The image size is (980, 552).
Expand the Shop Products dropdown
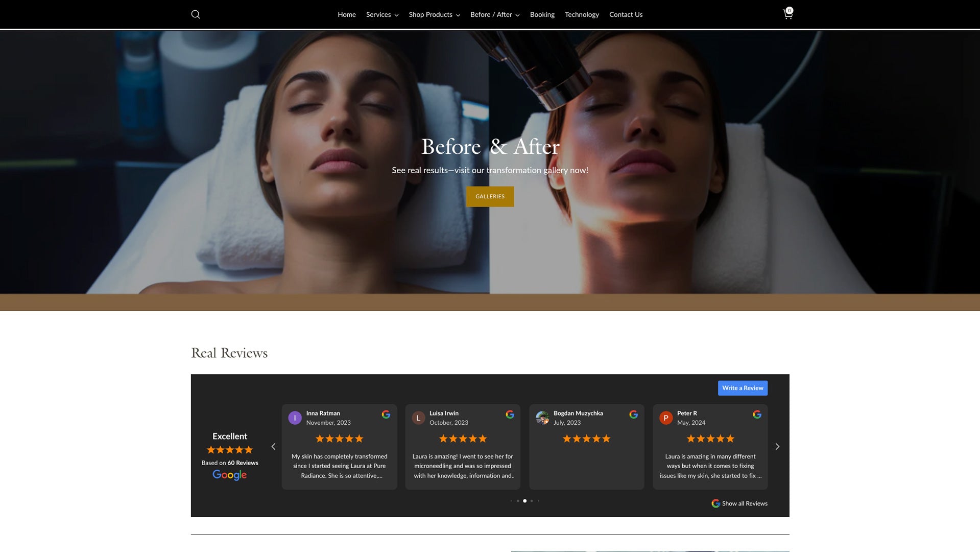tap(434, 14)
